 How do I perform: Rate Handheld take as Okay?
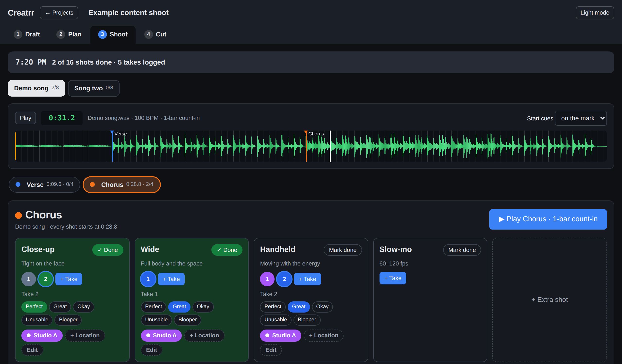[322, 306]
